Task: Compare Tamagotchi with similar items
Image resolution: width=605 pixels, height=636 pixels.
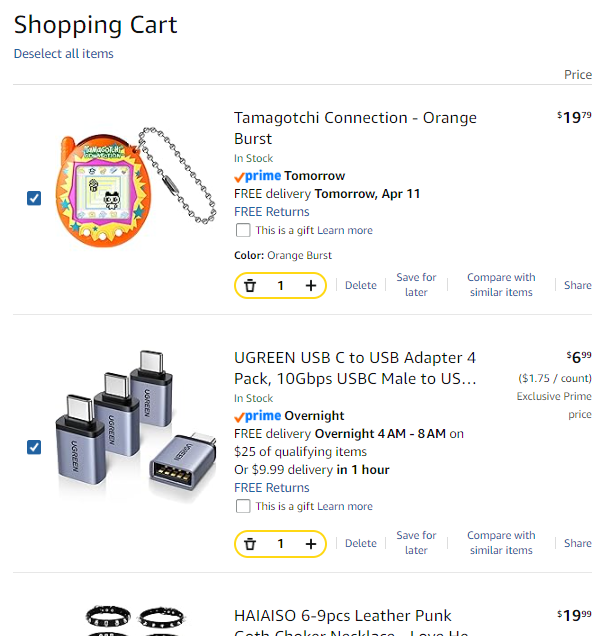Action: (501, 285)
